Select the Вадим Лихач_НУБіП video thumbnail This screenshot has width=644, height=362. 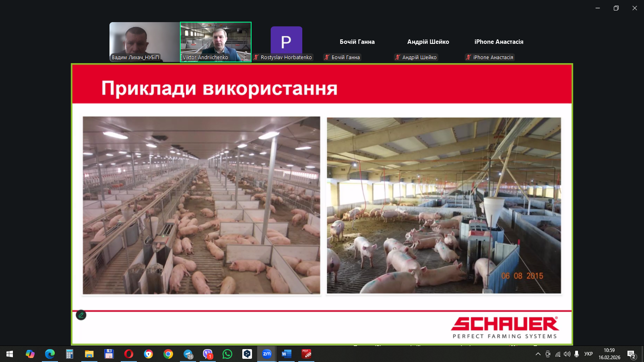point(145,42)
